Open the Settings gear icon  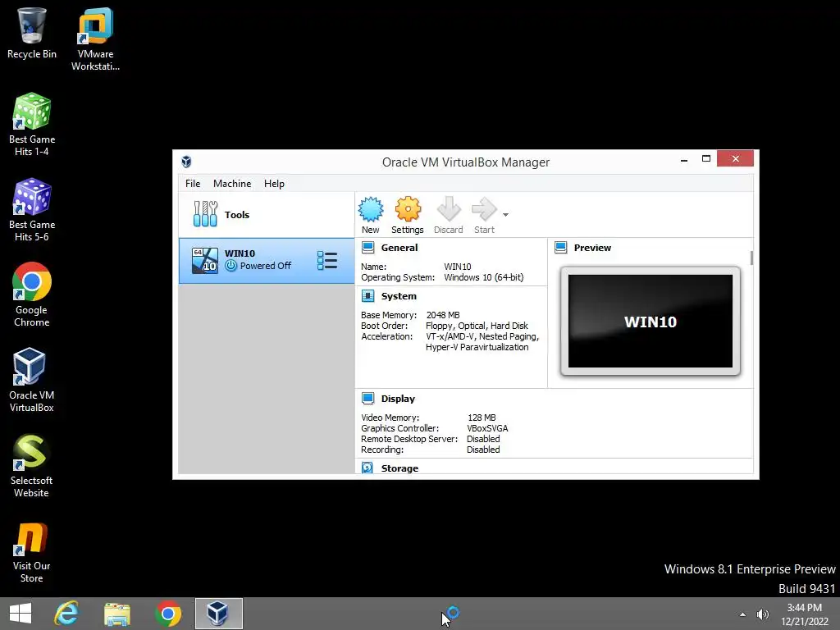(x=408, y=209)
